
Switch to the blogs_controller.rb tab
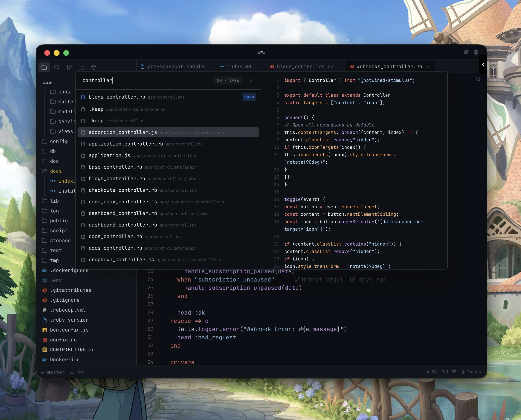(305, 67)
